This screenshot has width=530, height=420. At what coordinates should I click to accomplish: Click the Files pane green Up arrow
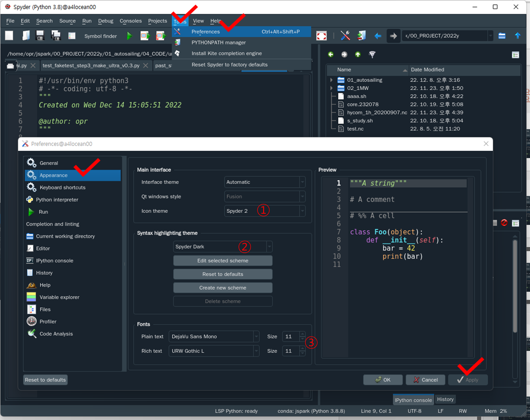pyautogui.click(x=358, y=55)
